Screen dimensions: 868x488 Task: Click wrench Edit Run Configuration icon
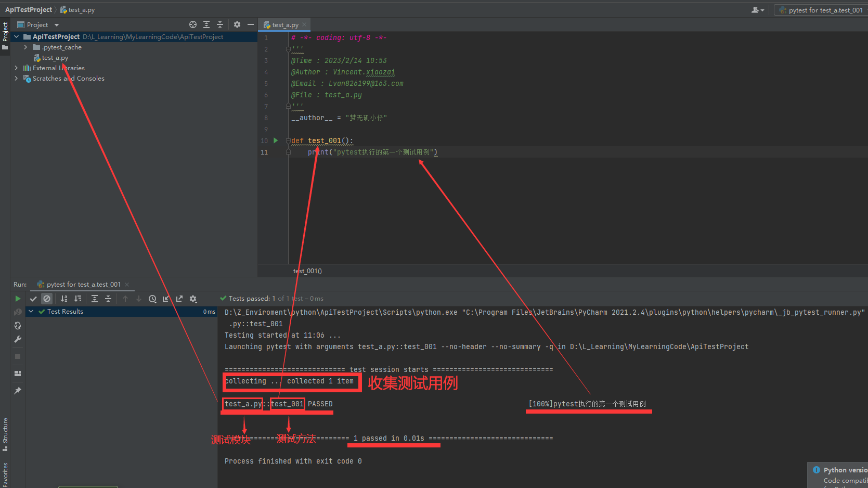tap(18, 339)
